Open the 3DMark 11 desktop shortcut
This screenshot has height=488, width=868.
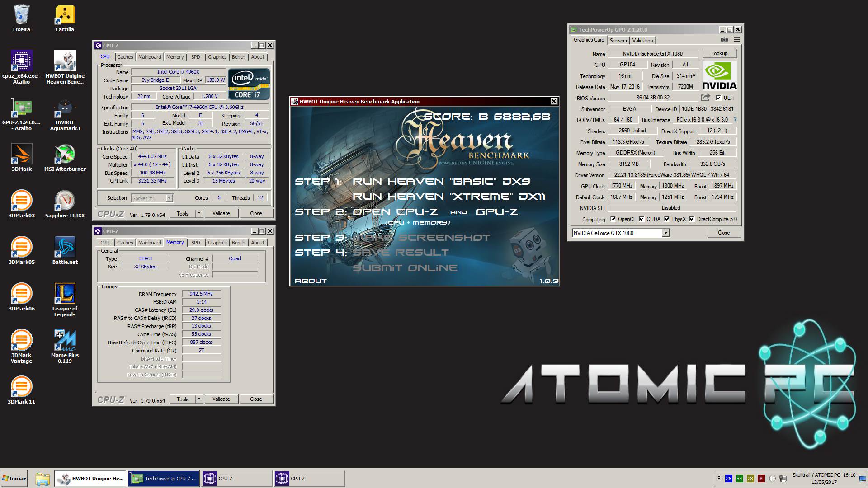[21, 390]
